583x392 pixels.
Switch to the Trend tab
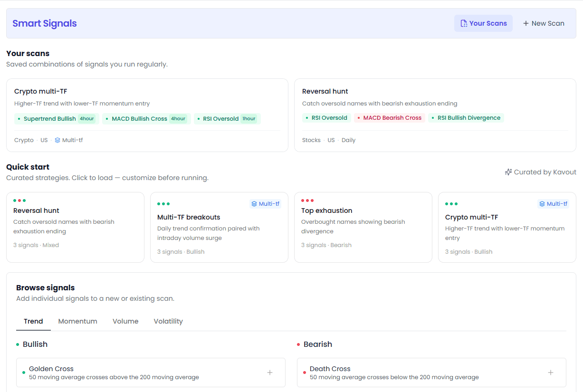click(33, 321)
